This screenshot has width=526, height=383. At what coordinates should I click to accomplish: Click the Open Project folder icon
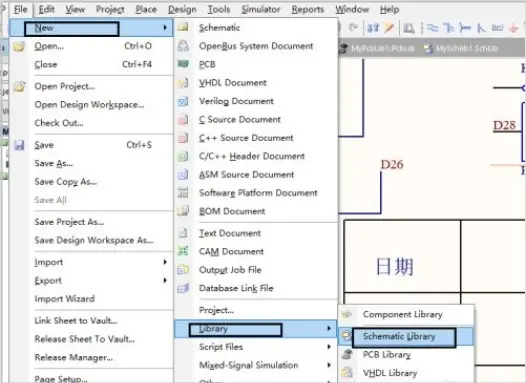point(19,86)
